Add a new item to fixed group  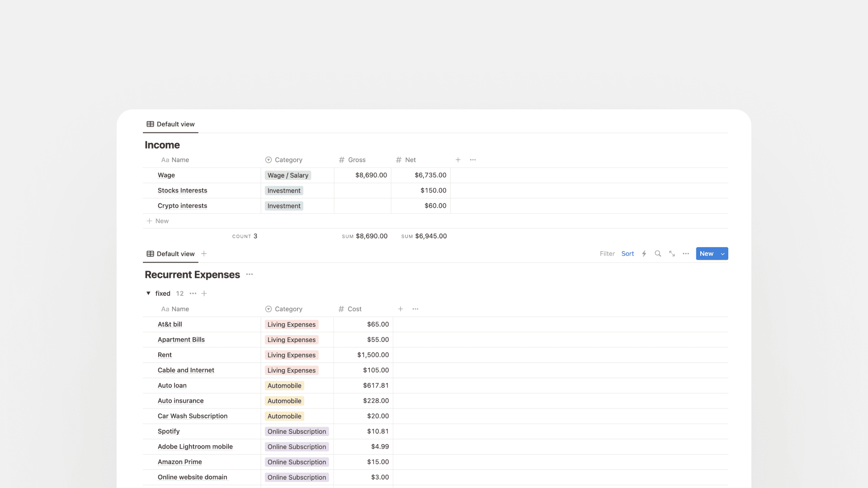click(x=204, y=294)
